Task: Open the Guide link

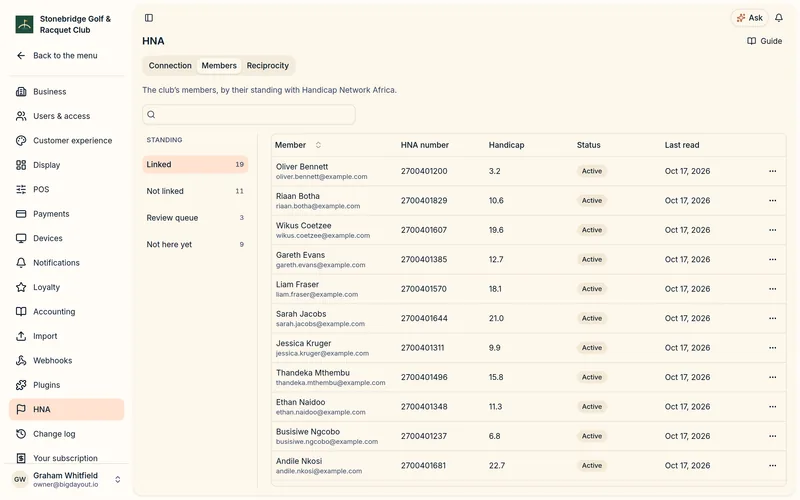Action: tap(764, 41)
